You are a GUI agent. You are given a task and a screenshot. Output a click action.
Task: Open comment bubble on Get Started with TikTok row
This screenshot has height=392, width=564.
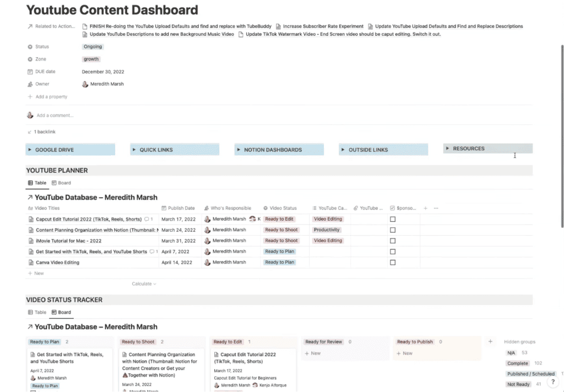pos(152,252)
